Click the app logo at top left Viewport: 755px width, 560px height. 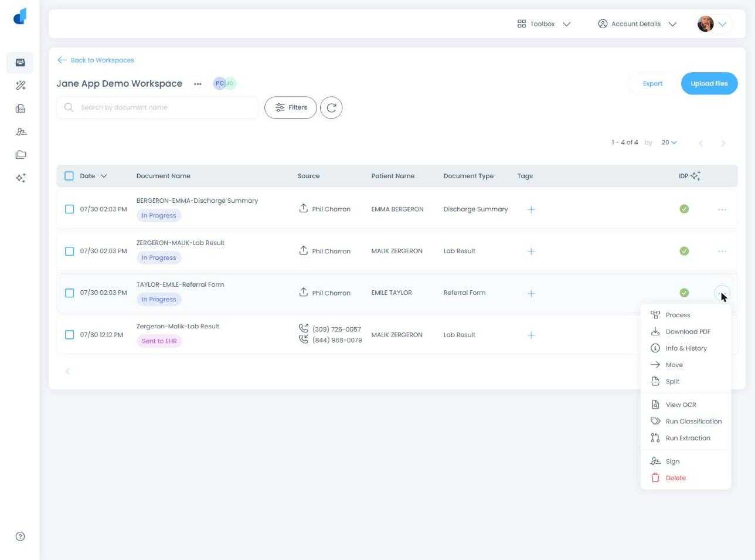point(20,16)
